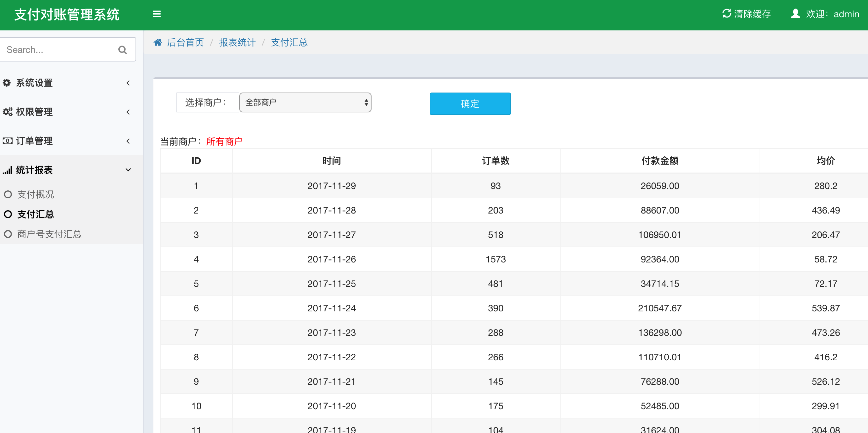Click the red 所有商户 text
The width and height of the screenshot is (868, 433).
click(224, 141)
